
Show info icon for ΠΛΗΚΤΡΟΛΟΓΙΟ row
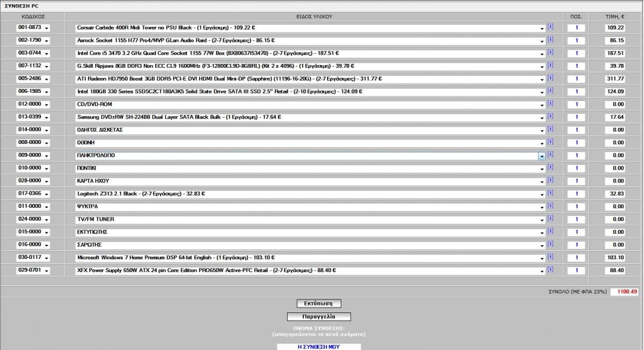point(551,155)
